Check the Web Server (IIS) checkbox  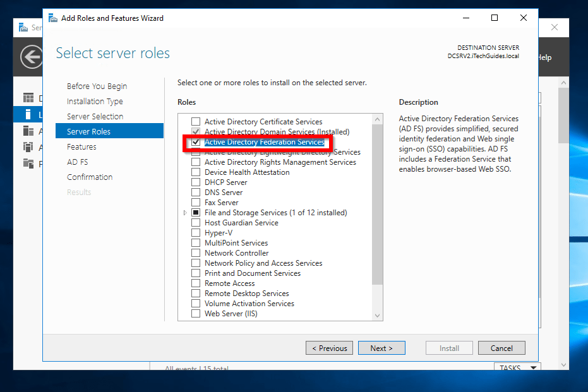(x=196, y=313)
